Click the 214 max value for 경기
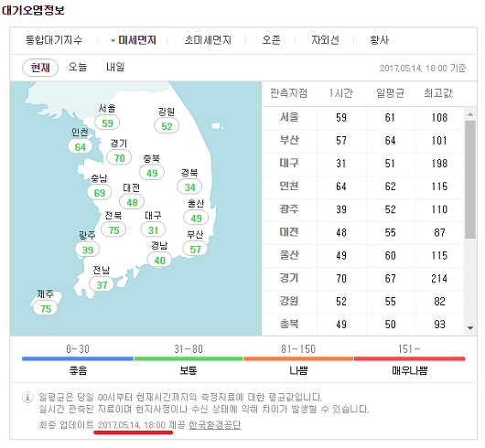This screenshot has width=485, height=448. tap(439, 278)
